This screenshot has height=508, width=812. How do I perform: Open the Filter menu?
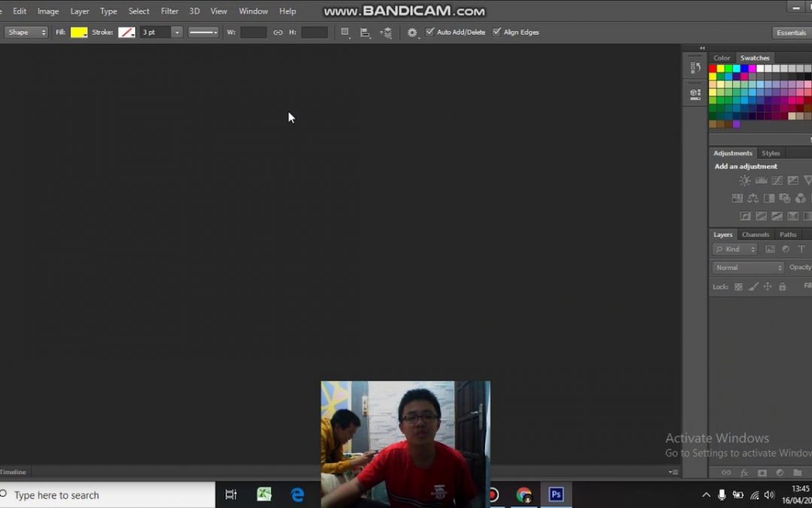pos(169,11)
